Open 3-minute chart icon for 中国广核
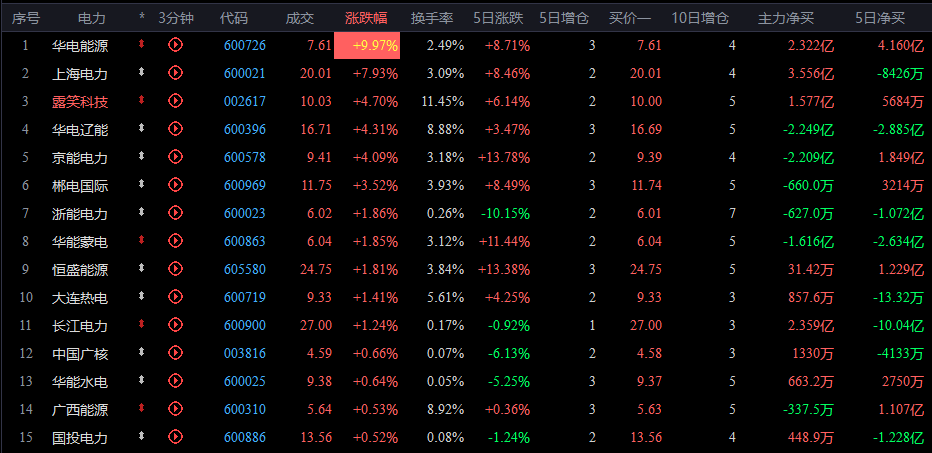The height and width of the screenshot is (453, 932). [175, 353]
